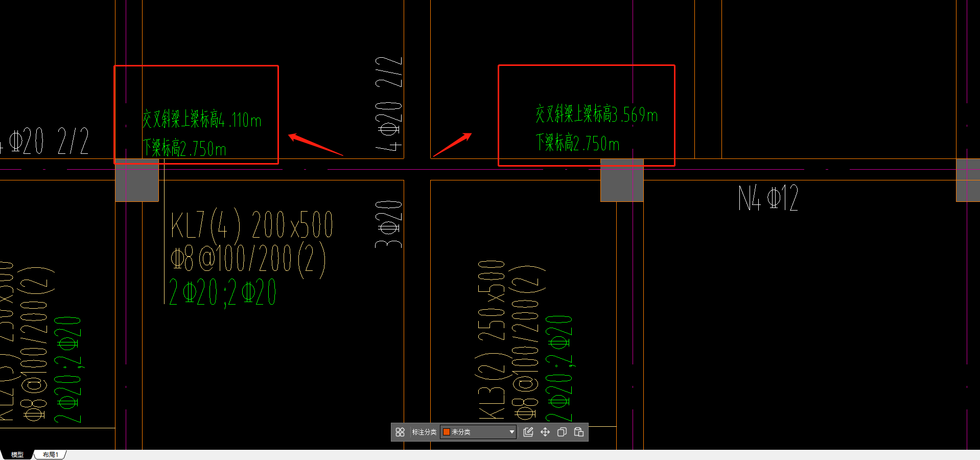
Task: Click the vertical 4Φ20 2/2 annotation
Action: coord(389,104)
